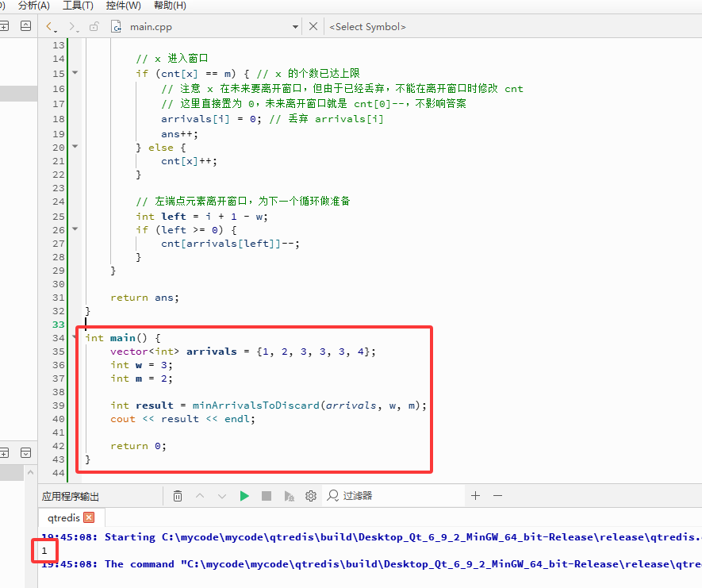Open the Select Symbol dropdown
Image resolution: width=702 pixels, height=588 pixels.
coord(367,27)
